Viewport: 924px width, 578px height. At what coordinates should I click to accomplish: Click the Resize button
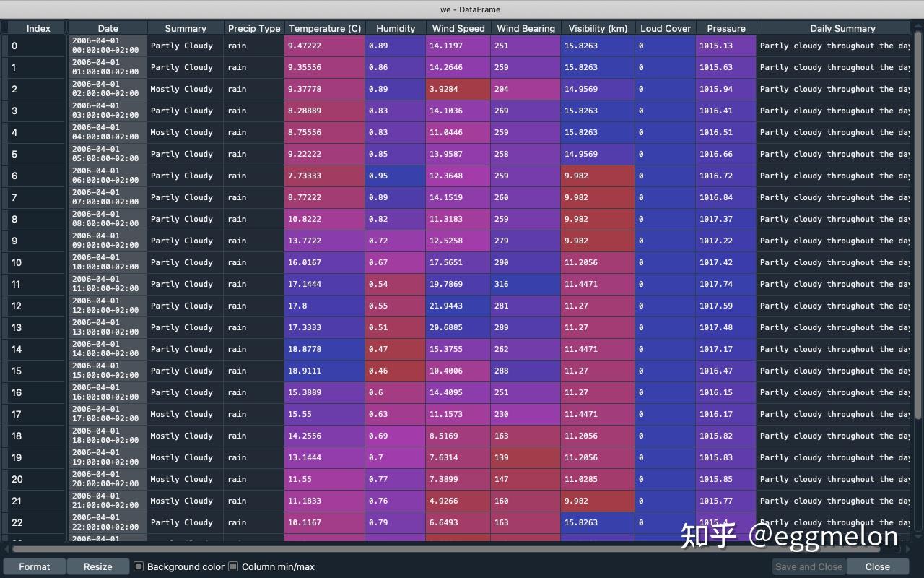[x=97, y=566]
